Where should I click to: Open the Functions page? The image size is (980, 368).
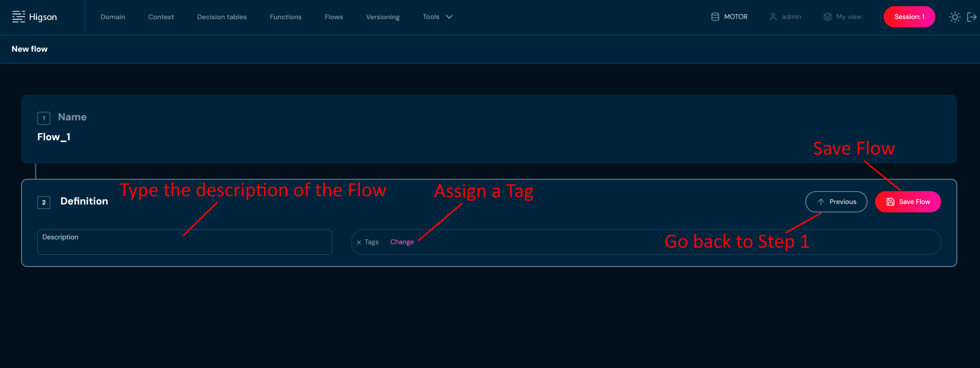coord(285,17)
